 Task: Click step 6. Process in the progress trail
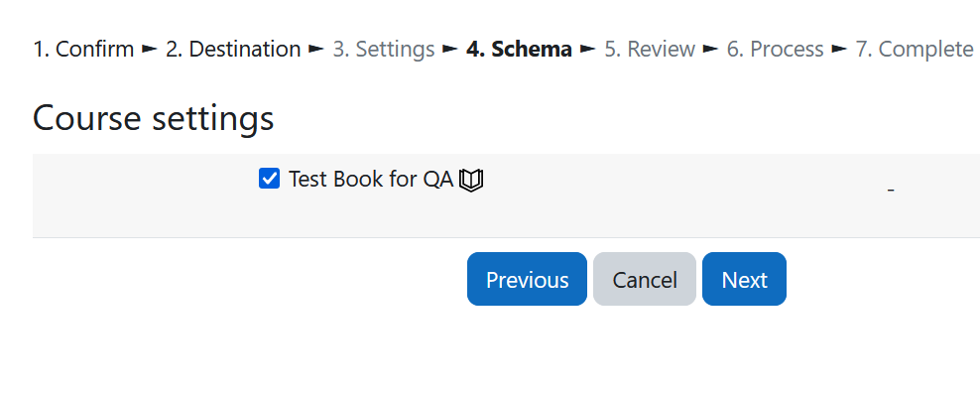point(775,49)
